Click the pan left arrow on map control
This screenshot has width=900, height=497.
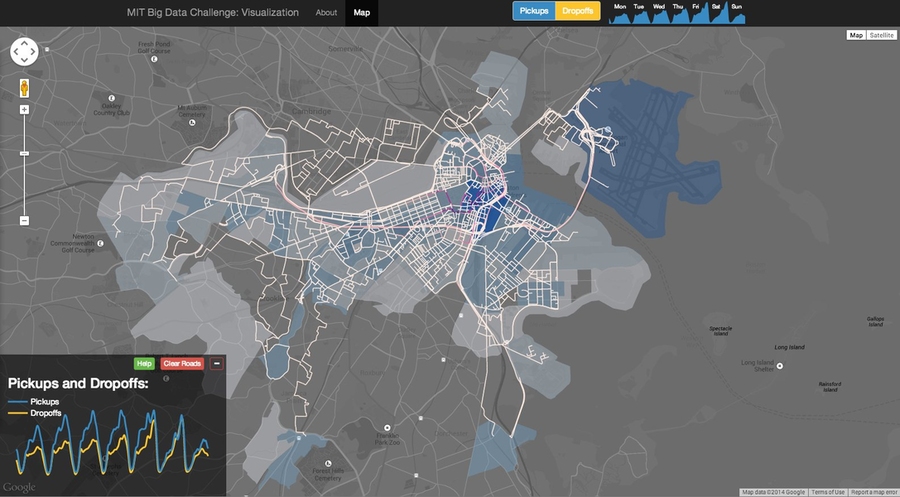14,53
